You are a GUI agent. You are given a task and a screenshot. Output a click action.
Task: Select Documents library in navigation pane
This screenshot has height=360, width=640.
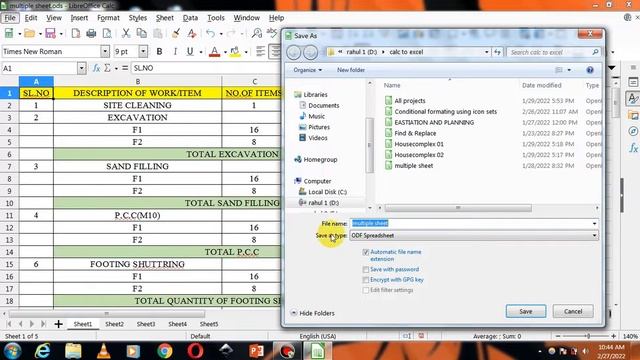[x=319, y=105]
